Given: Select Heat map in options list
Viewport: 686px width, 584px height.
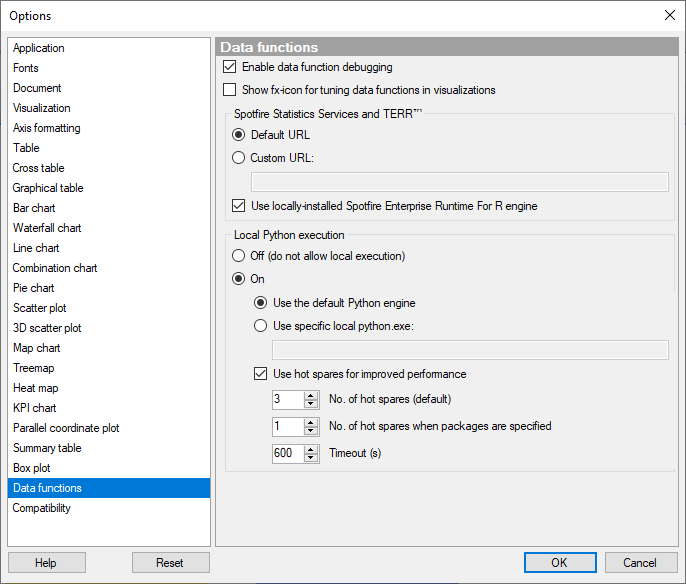Looking at the screenshot, I should 109,388.
